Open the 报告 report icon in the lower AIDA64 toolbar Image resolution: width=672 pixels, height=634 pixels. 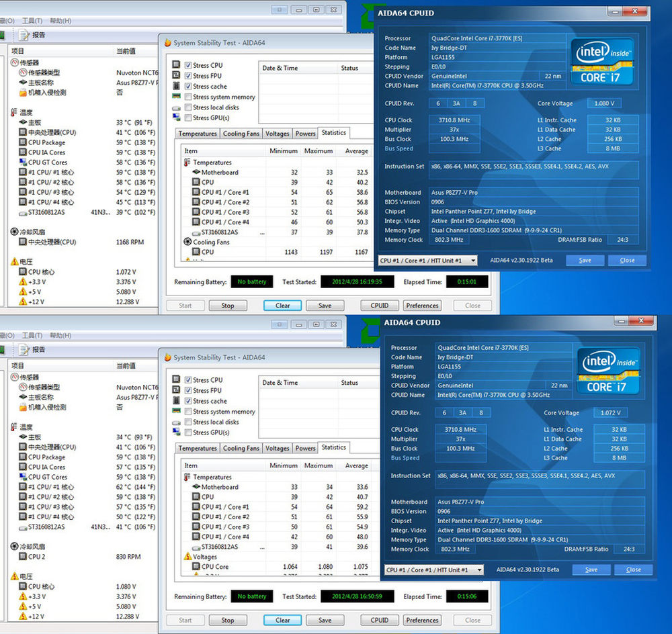[24, 349]
